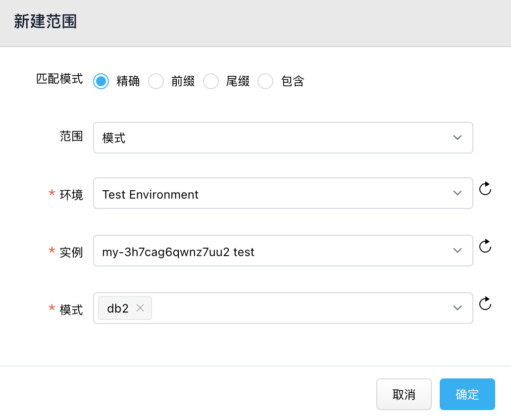511x420 pixels.
Task: Click the refresh icon beside 实例 field
Action: click(485, 246)
